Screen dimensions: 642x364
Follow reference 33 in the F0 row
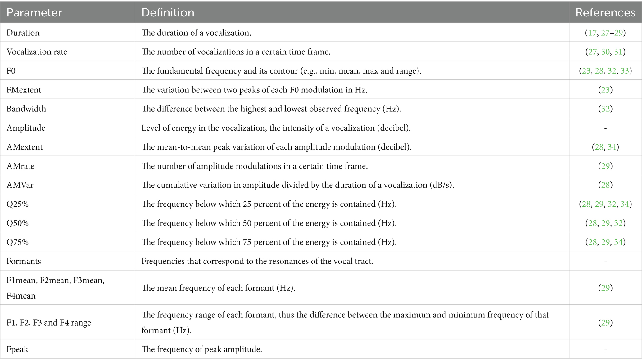click(625, 71)
